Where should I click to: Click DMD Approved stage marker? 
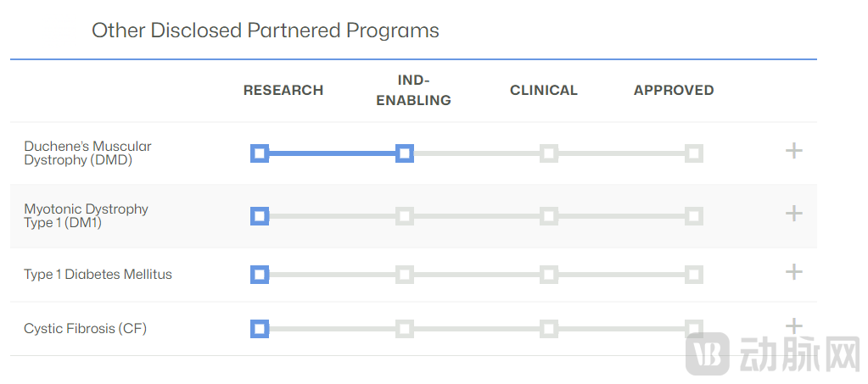tap(694, 153)
